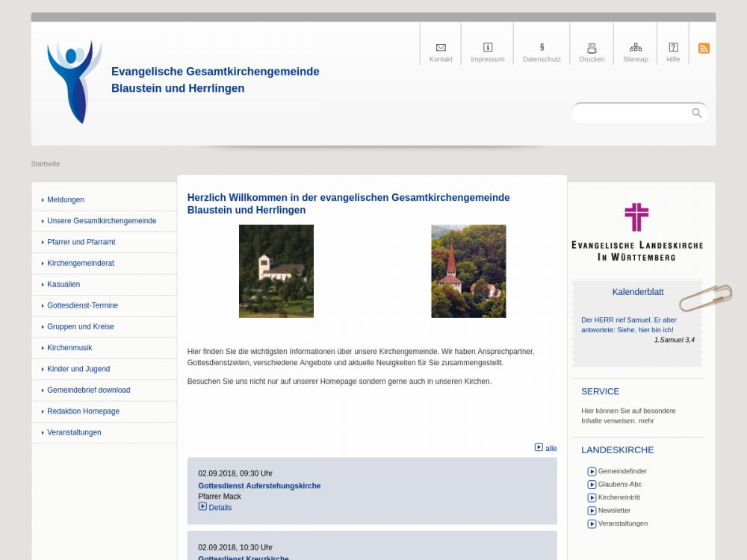Click the Hilfe question mark icon
747x560 pixels.
[x=673, y=48]
